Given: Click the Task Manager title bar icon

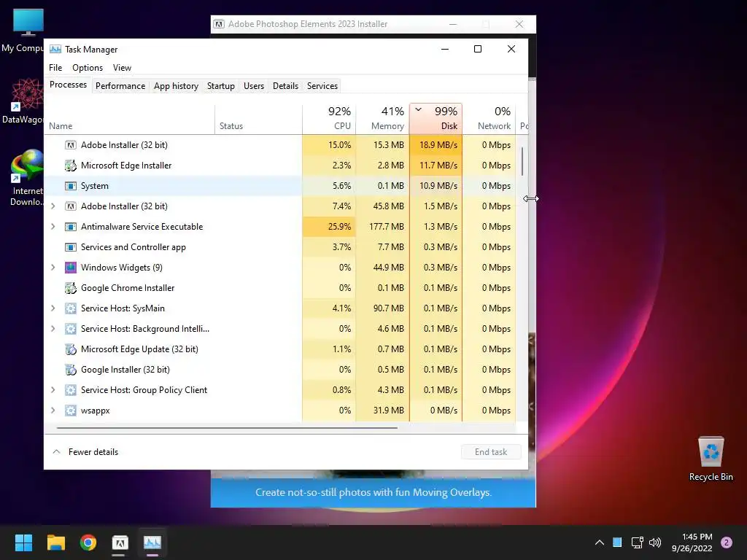Looking at the screenshot, I should 55,49.
